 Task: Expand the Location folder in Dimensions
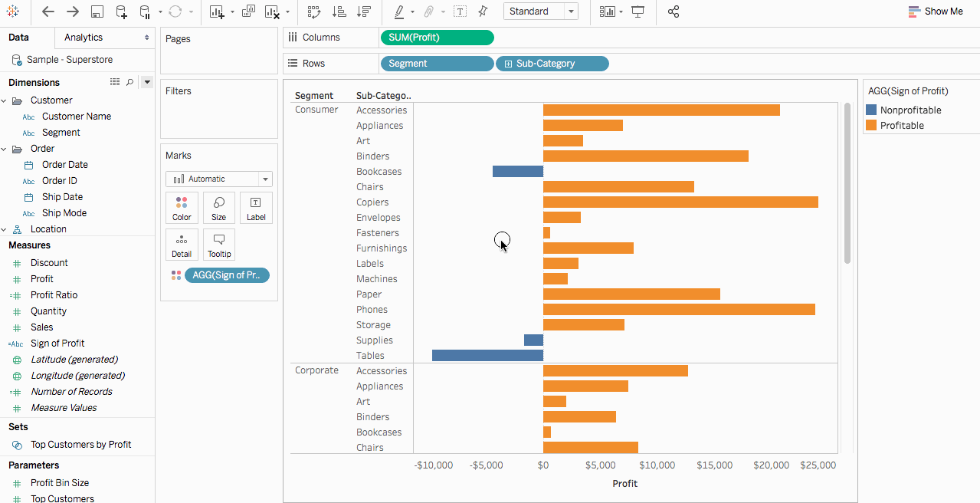5,228
